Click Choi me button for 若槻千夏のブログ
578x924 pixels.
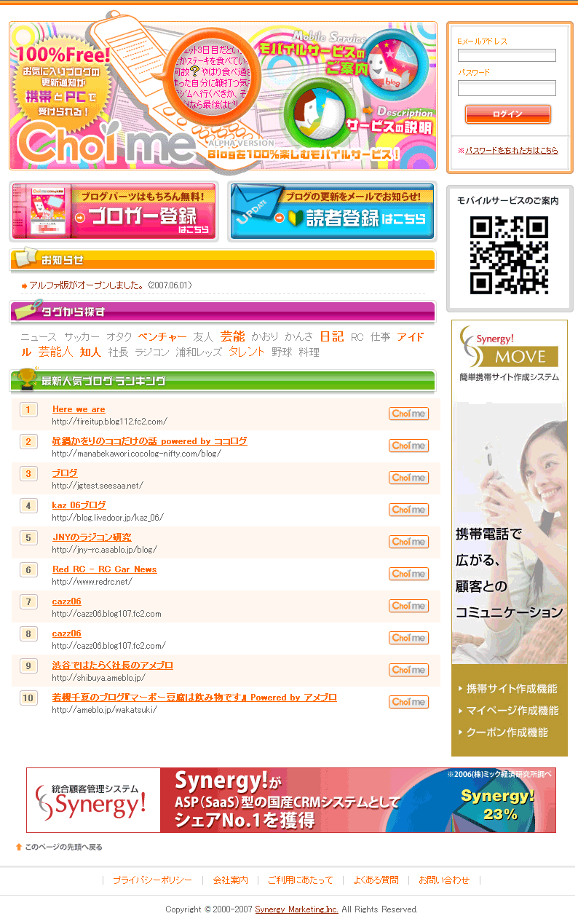(x=408, y=702)
